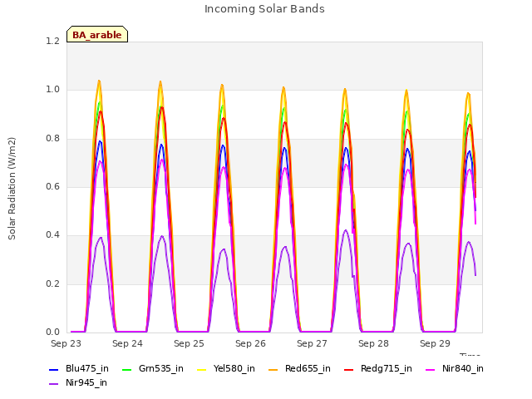The image size is (532, 399).
Task: Select the Yel580_in legend label
Action: 234,369
